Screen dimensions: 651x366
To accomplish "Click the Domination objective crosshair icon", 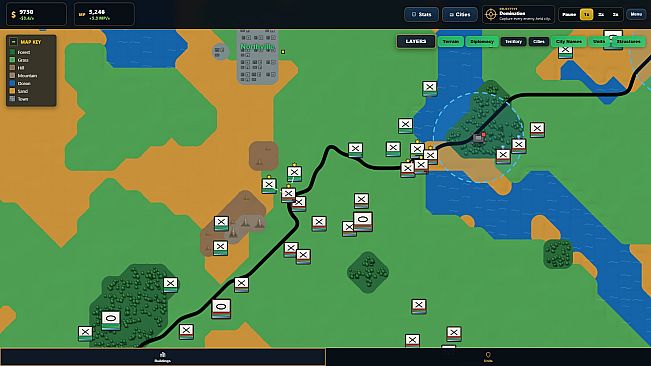I will coord(491,15).
